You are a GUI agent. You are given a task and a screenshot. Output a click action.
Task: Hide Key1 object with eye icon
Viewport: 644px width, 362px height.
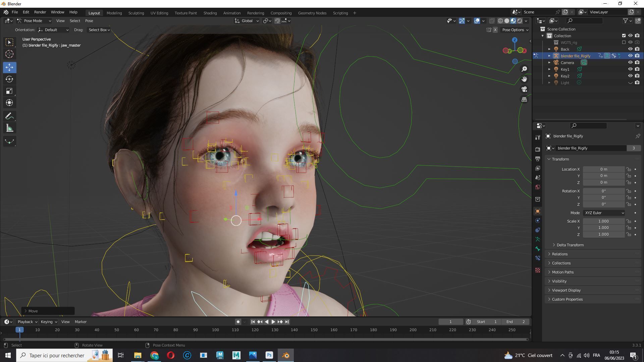tap(630, 69)
